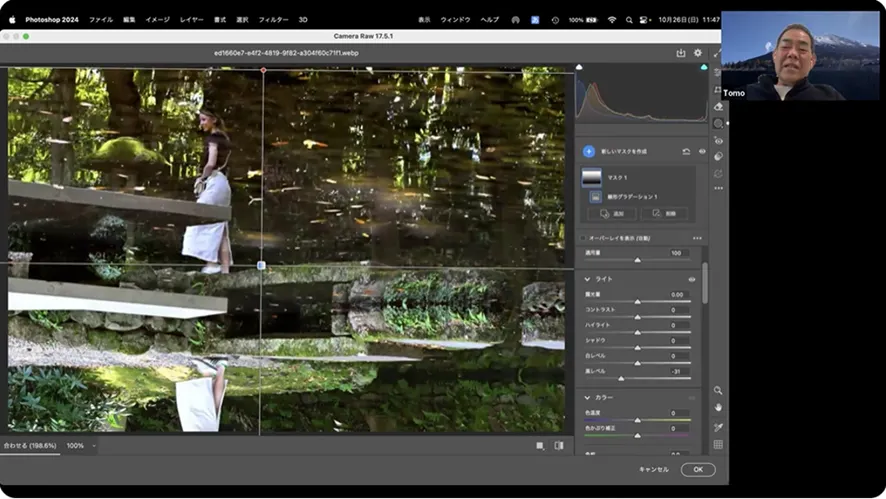Toggle the grid overlay icon
The width and height of the screenshot is (886, 499).
pos(718,444)
